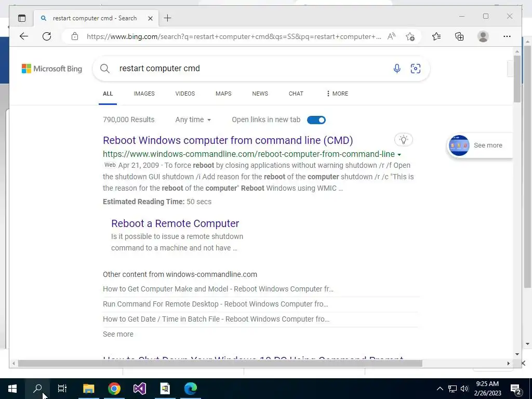532x399 pixels.
Task: Open the MORE search categories menu
Action: point(337,94)
